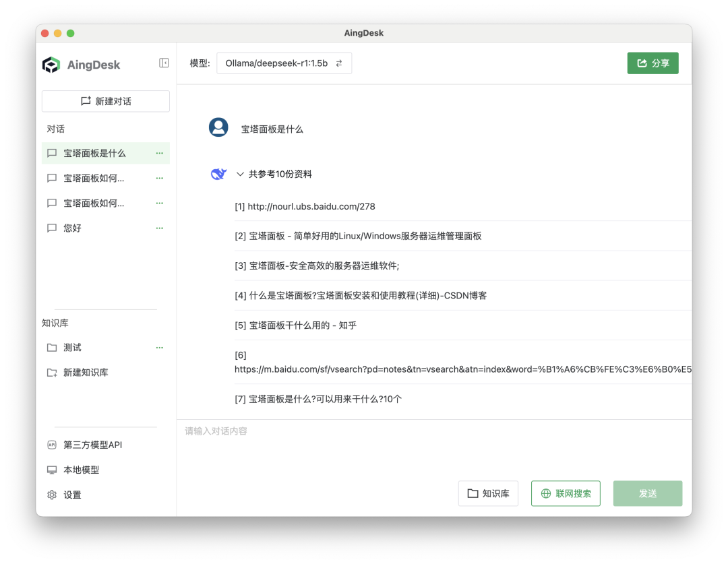
Task: Click the DeepSeek whale icon
Action: click(218, 174)
